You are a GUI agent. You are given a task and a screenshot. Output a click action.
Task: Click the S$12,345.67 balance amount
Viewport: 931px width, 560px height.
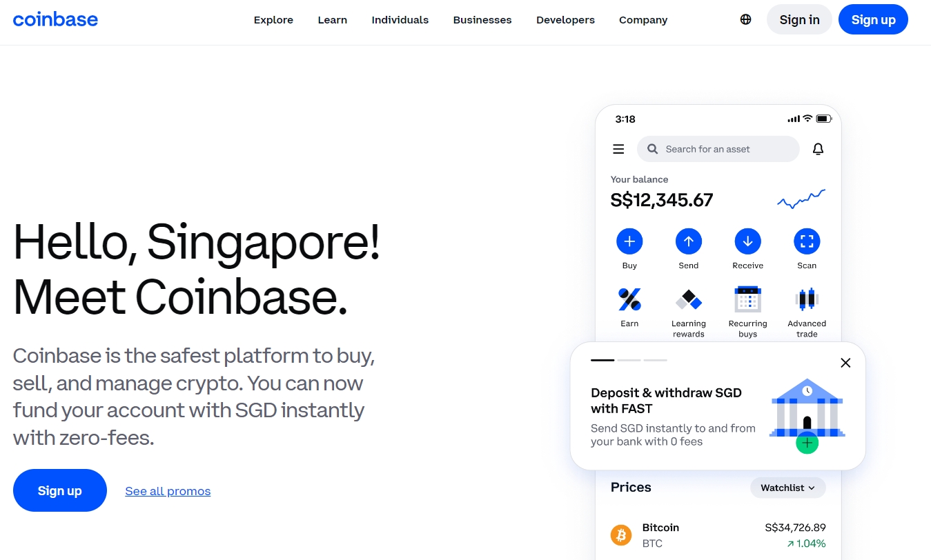662,200
